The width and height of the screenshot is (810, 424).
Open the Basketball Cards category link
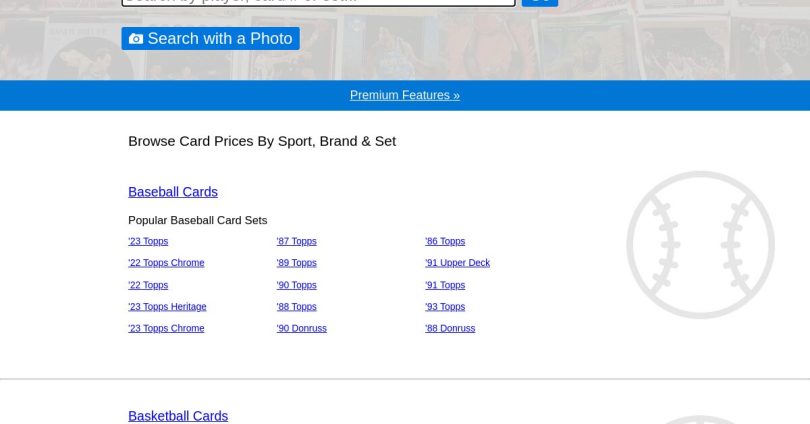tap(178, 416)
